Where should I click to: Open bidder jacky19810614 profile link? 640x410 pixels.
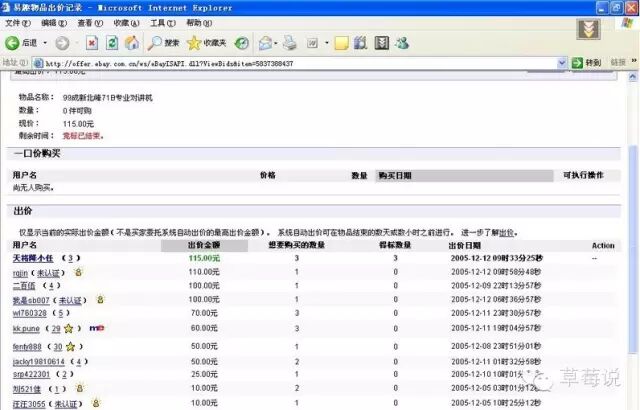39,362
